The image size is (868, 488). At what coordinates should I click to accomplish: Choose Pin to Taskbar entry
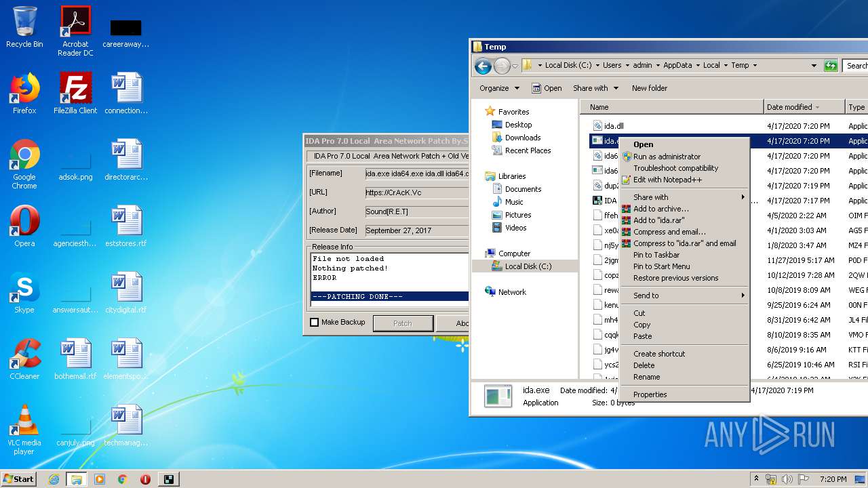[x=684, y=255]
